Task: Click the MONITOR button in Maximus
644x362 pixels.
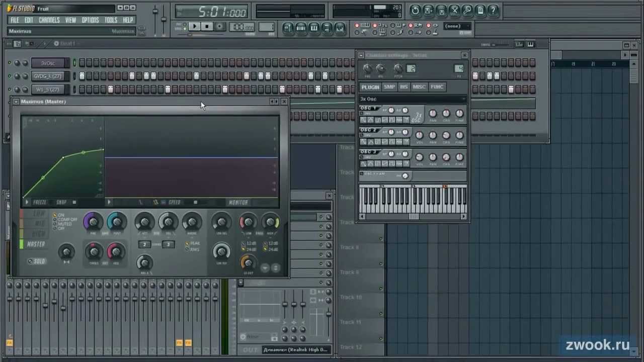Action: tap(238, 203)
